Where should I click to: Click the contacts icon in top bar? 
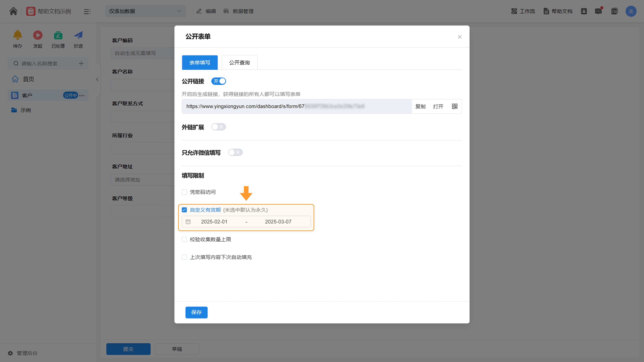tap(584, 11)
